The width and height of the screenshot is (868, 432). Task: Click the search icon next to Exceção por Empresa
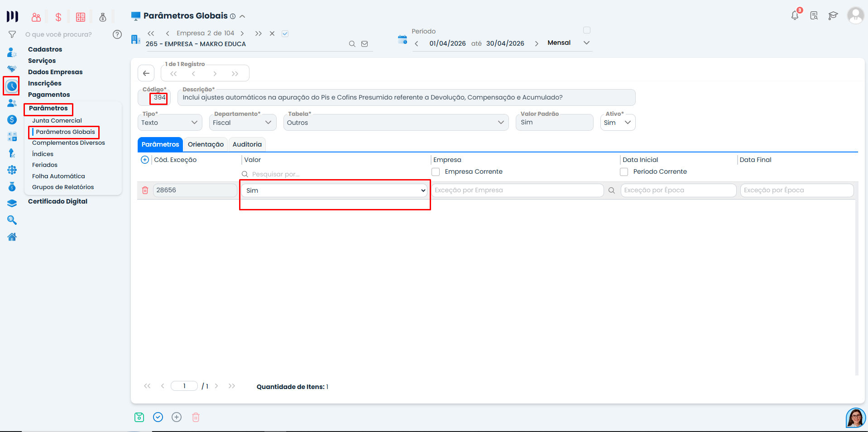coord(612,190)
